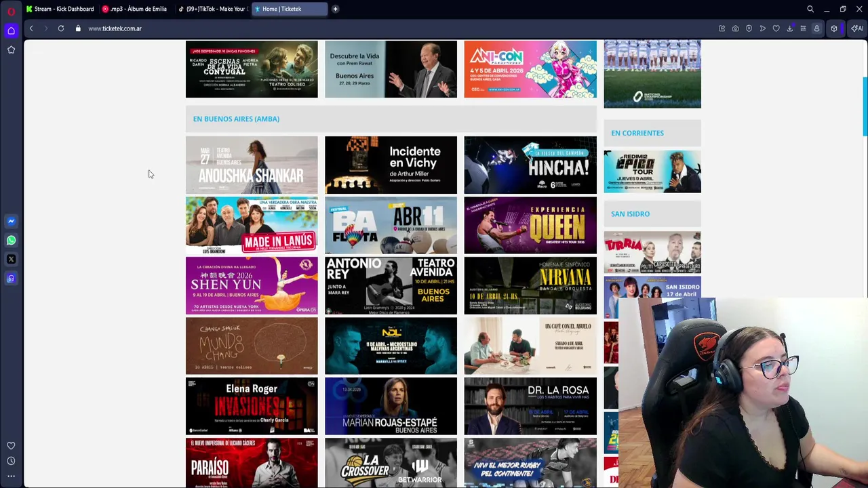Open the Mundo Chang event banner

[x=252, y=346]
